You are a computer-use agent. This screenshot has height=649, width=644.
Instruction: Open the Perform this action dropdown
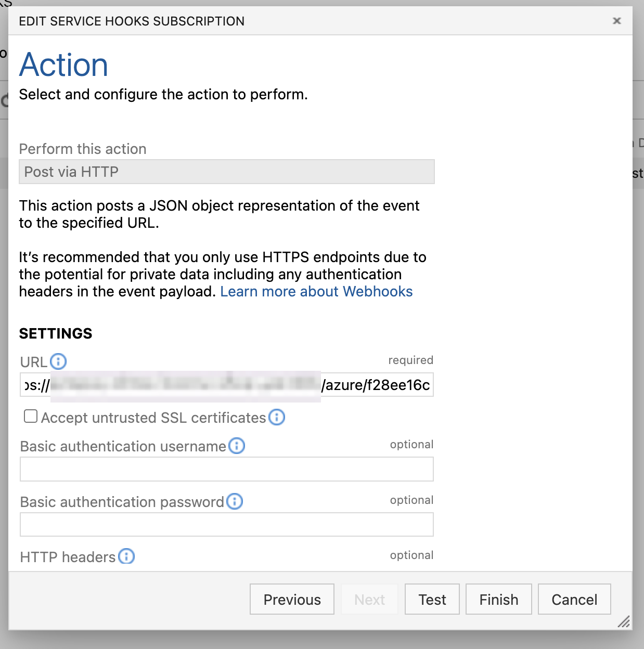point(226,172)
